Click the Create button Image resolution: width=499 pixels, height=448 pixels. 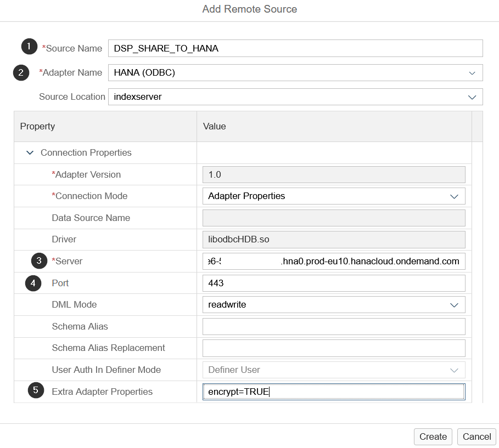[x=433, y=436]
